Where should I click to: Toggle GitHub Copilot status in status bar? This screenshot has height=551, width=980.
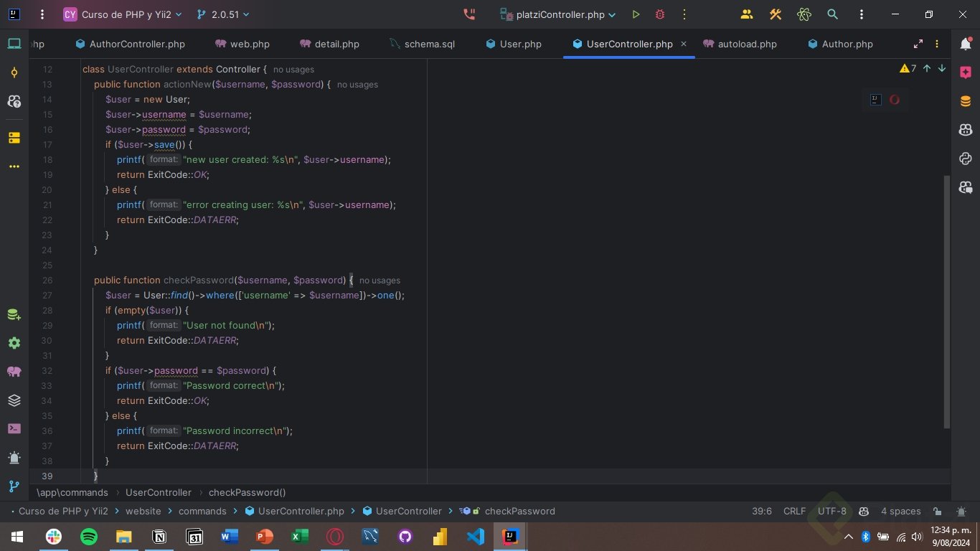(x=864, y=512)
